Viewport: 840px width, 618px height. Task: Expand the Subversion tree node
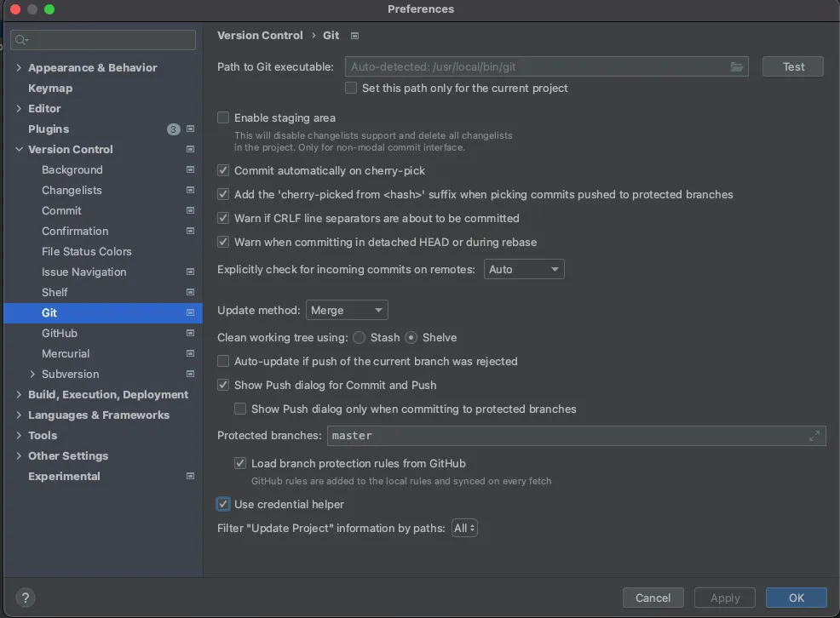(x=32, y=375)
